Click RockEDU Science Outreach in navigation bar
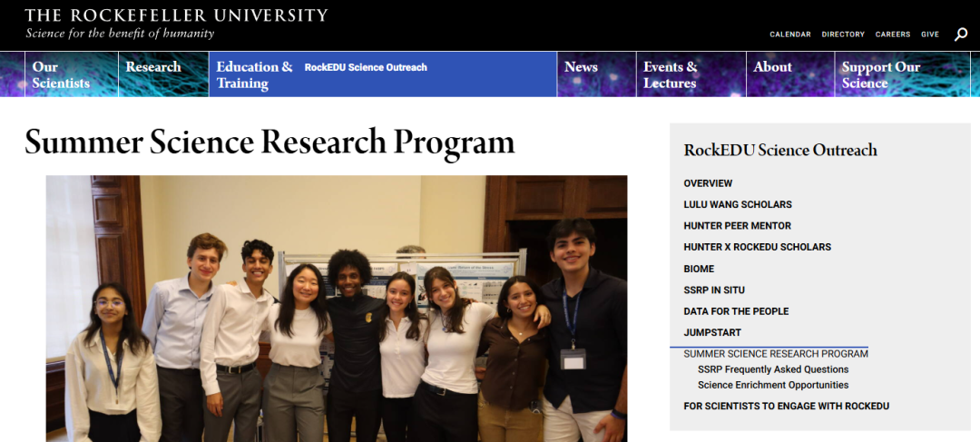The image size is (980, 442). point(366,67)
